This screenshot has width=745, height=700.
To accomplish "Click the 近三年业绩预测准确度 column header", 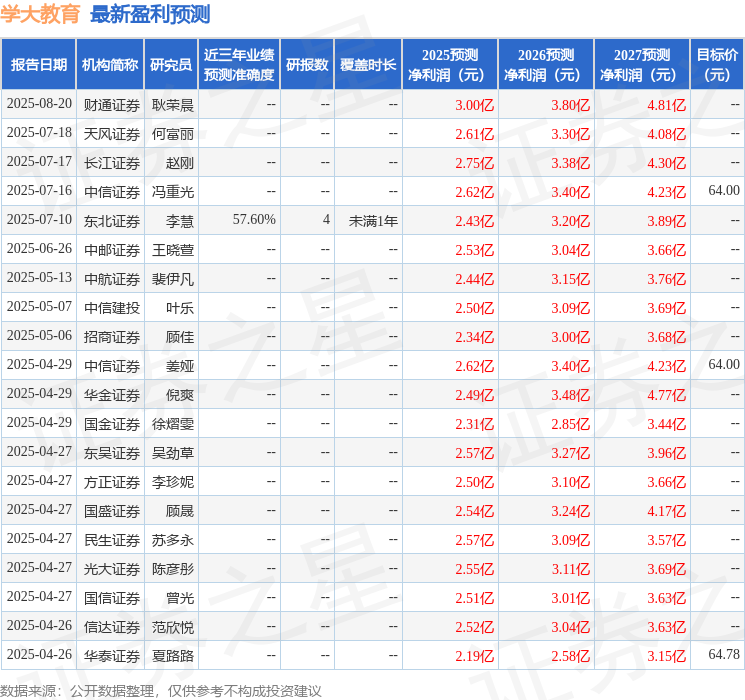I will click(x=239, y=65).
